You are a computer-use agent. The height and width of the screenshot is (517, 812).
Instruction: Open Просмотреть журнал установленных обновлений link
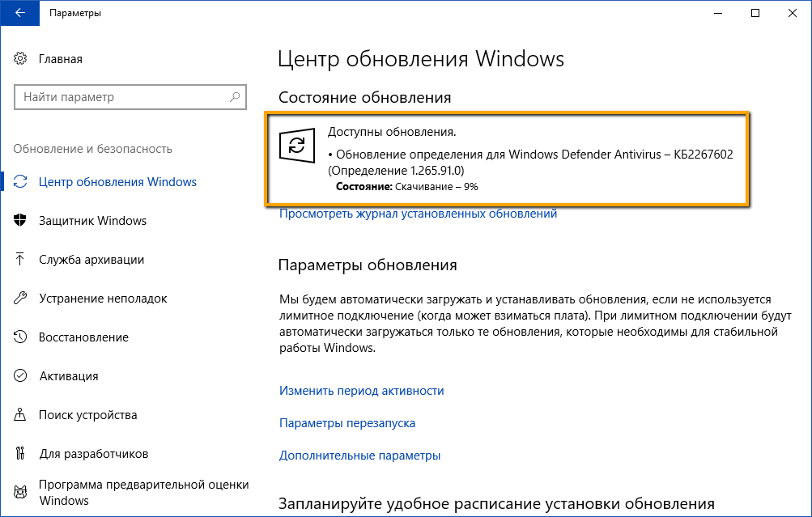(418, 213)
